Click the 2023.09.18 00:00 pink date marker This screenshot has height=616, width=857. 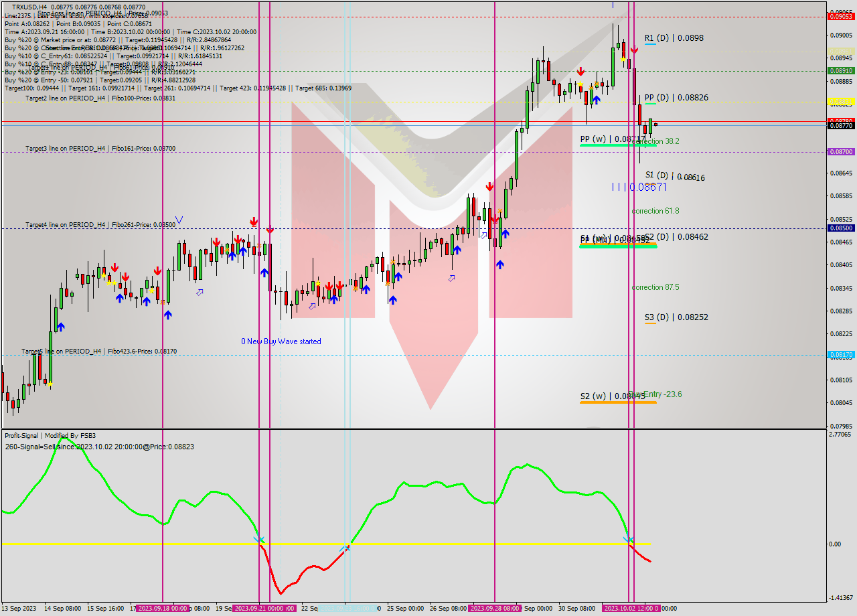[x=162, y=609]
